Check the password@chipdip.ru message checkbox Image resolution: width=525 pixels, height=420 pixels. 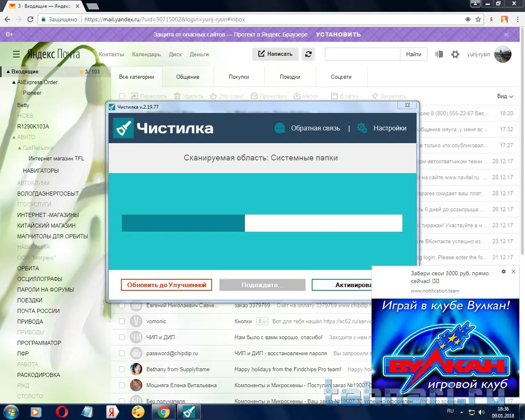click(x=122, y=353)
